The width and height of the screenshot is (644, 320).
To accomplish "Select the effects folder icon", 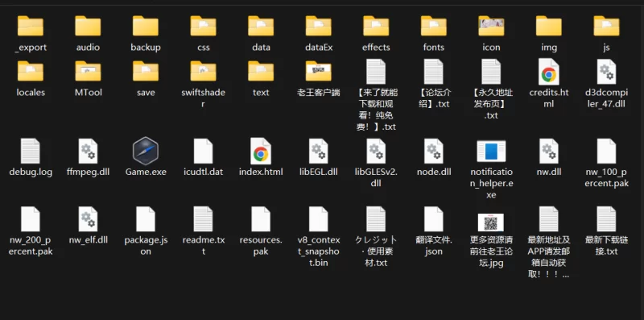I will [x=376, y=26].
